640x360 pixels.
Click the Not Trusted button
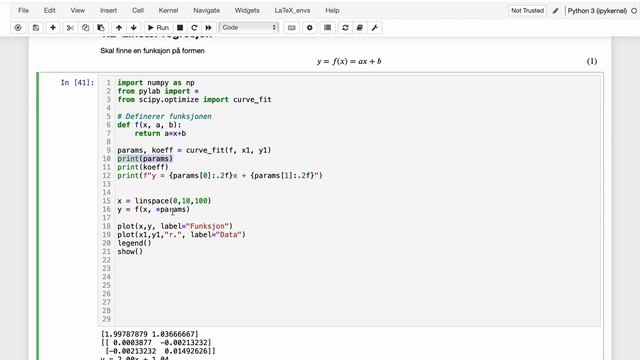pyautogui.click(x=527, y=11)
